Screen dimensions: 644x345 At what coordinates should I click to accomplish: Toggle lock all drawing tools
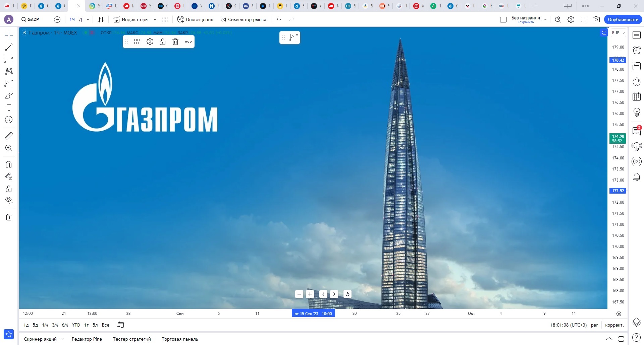[9, 189]
